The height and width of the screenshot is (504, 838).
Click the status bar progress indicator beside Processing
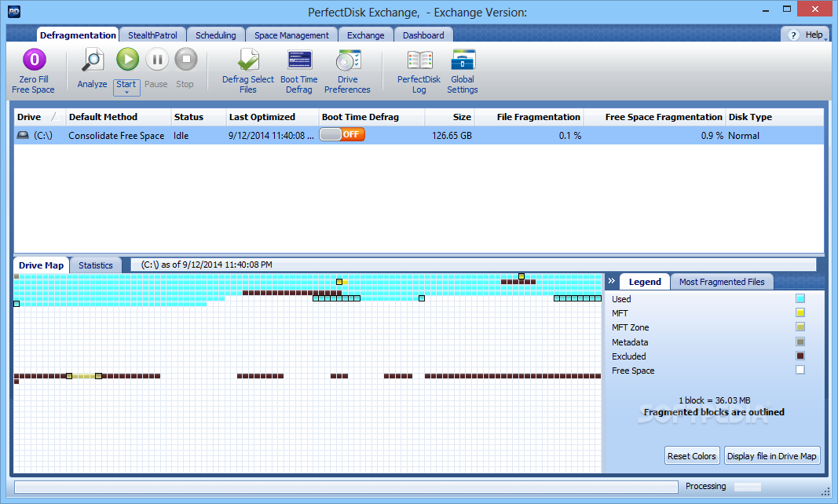pos(747,487)
